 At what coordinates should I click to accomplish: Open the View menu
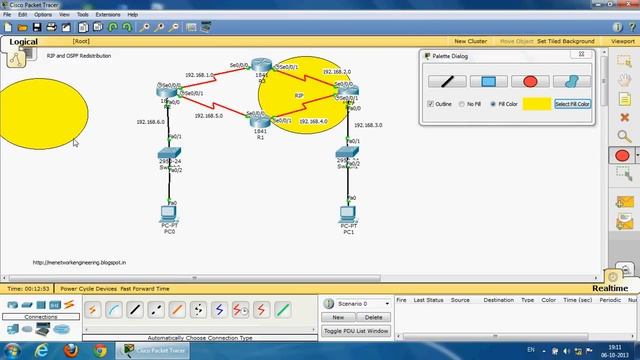pyautogui.click(x=64, y=14)
